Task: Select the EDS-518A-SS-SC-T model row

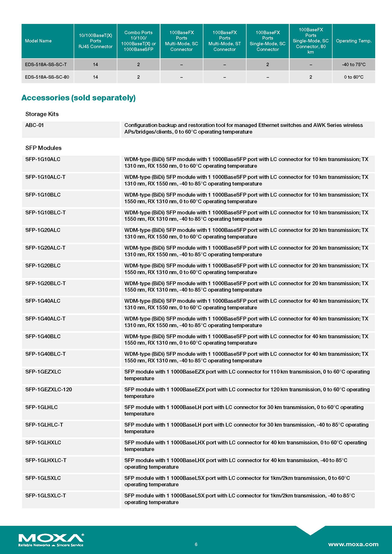Action: click(46, 65)
